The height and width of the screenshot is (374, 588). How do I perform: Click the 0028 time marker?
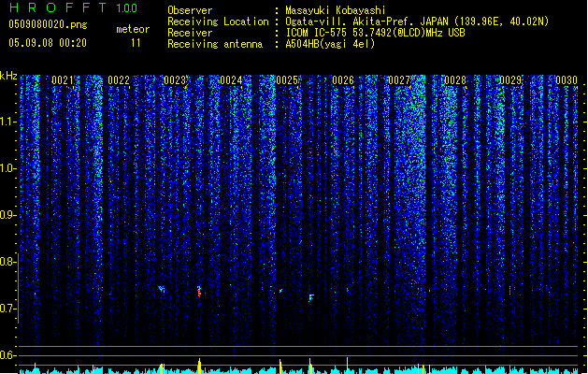point(455,80)
